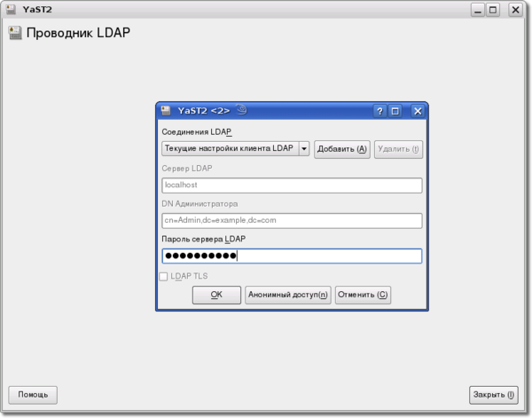Minimize the main YaST2 window

coord(477,10)
